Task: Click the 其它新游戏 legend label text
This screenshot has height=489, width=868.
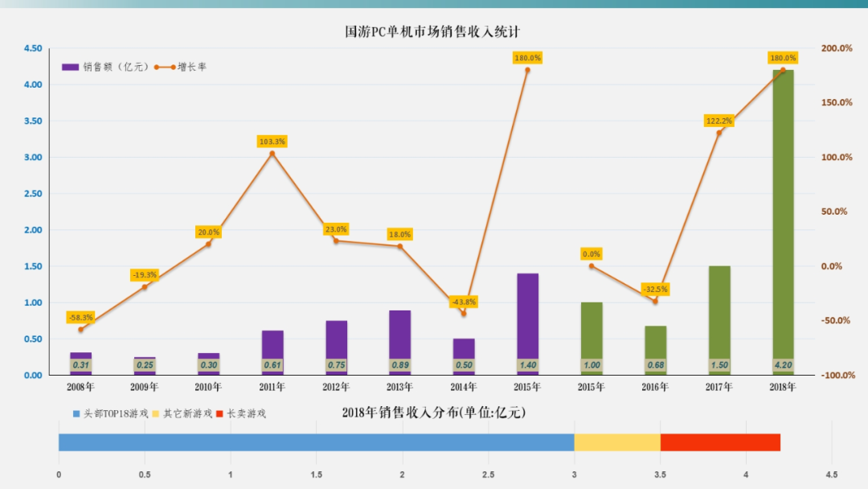Action: click(x=187, y=413)
